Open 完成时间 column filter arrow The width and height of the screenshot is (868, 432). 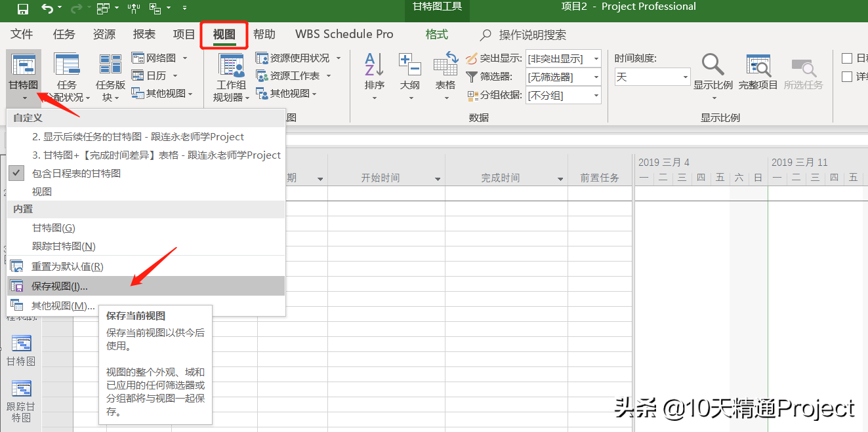[x=560, y=179]
